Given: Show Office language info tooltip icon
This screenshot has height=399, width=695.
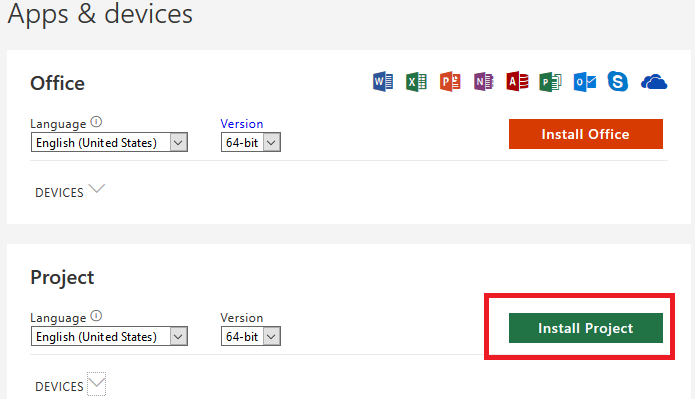Looking at the screenshot, I should click(x=96, y=121).
